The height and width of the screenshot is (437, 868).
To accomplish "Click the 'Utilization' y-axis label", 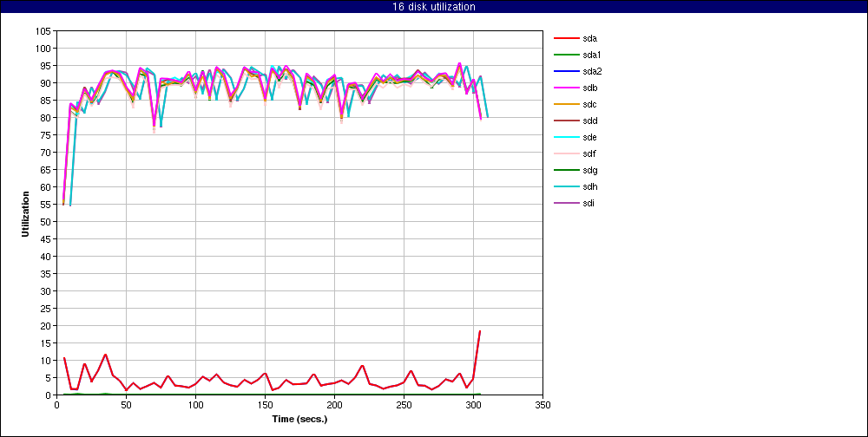I will [25, 214].
